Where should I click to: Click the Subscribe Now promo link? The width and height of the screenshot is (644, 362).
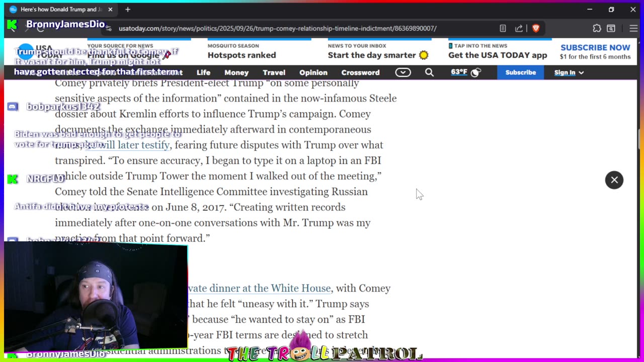pos(595,51)
